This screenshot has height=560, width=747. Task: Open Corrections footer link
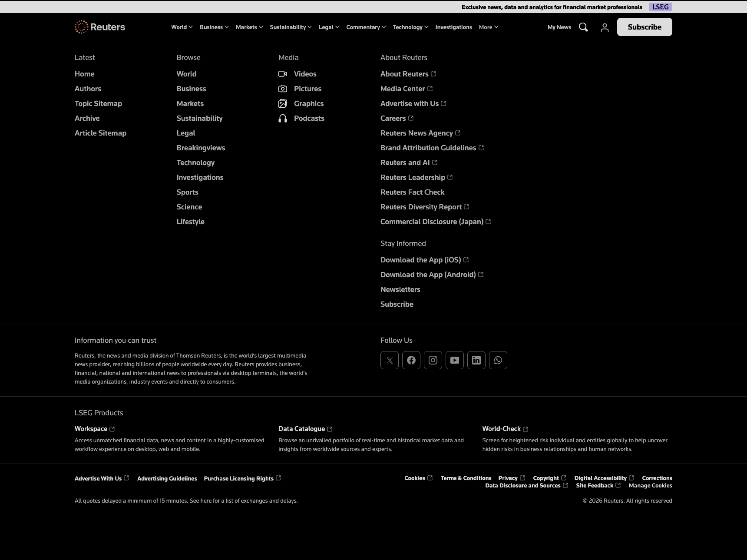click(657, 478)
